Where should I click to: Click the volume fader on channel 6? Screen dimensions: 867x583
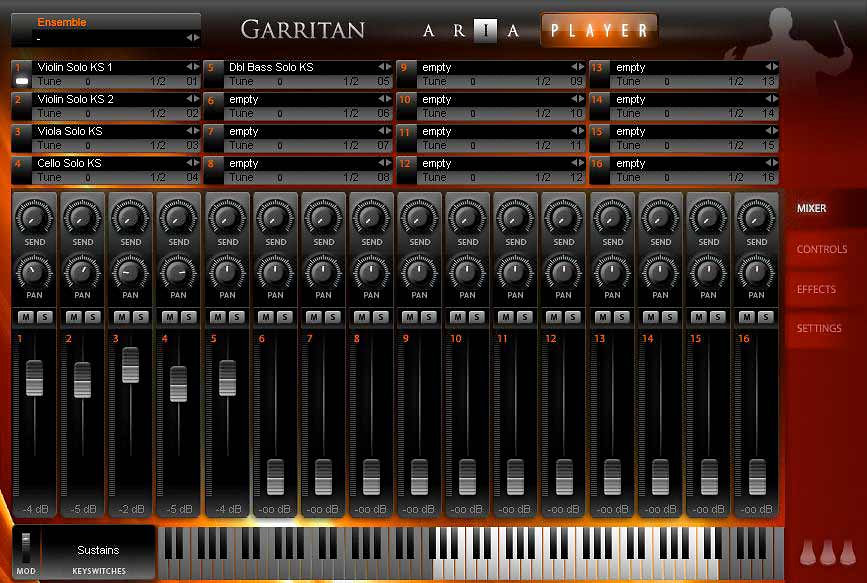(x=275, y=477)
